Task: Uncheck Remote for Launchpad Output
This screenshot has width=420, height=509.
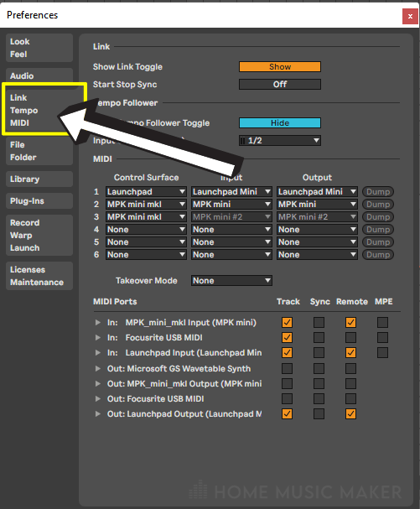Action: [x=350, y=414]
